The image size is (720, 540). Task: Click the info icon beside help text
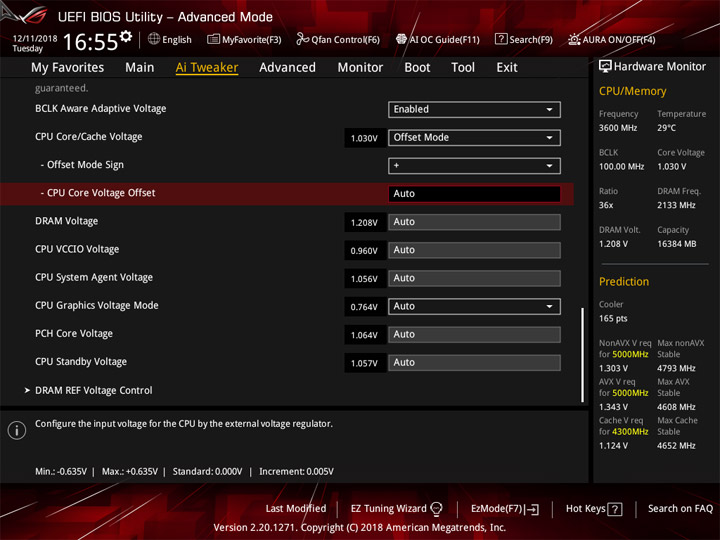click(x=17, y=430)
